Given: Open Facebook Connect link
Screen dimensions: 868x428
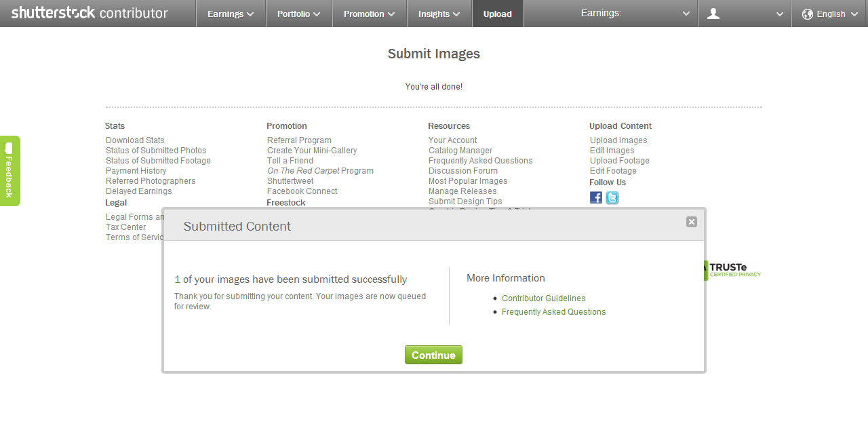Looking at the screenshot, I should pos(302,191).
